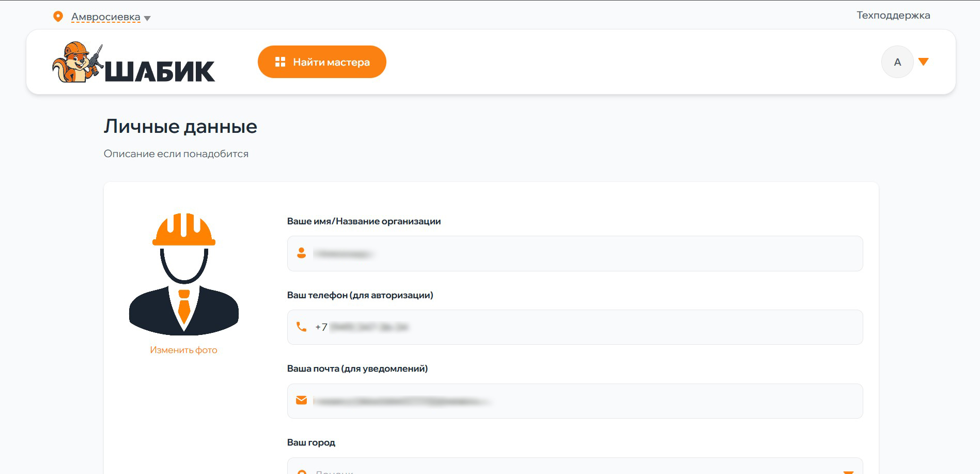The width and height of the screenshot is (980, 474).
Task: Open the Техподдержка support link
Action: [893, 16]
